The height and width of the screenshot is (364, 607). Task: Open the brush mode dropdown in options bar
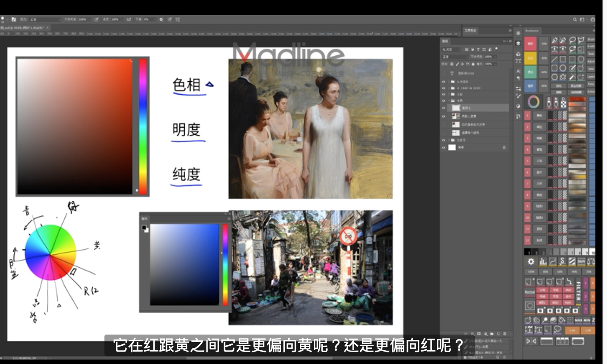(45, 20)
